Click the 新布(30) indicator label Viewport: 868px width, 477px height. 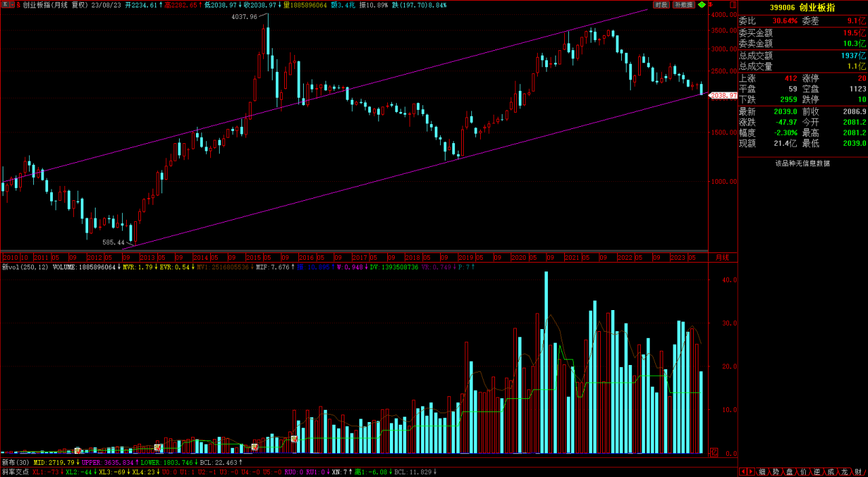[x=16, y=462]
